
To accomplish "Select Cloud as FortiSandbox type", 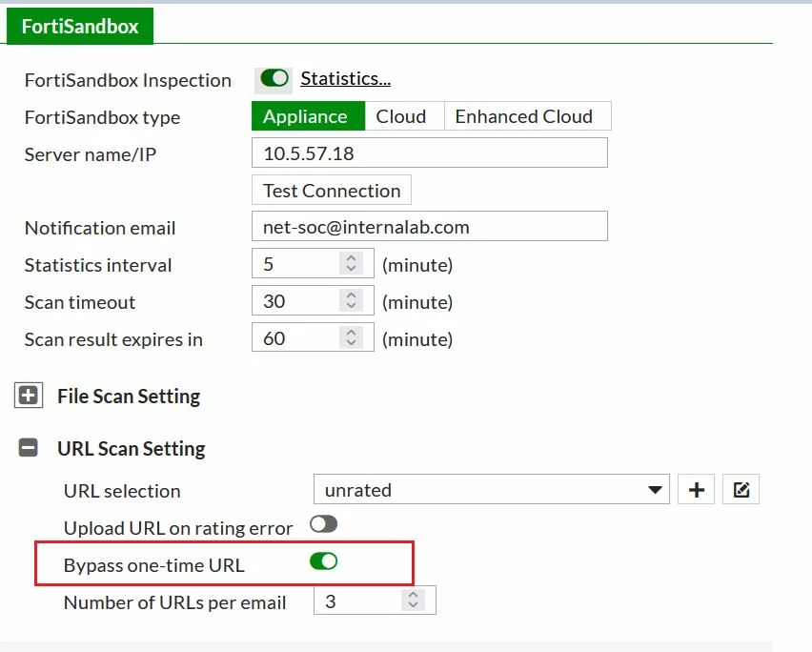I will (x=404, y=116).
